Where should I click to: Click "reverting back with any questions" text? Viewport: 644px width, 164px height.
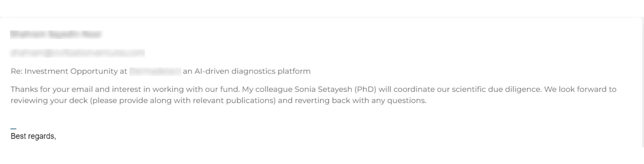tap(360, 101)
